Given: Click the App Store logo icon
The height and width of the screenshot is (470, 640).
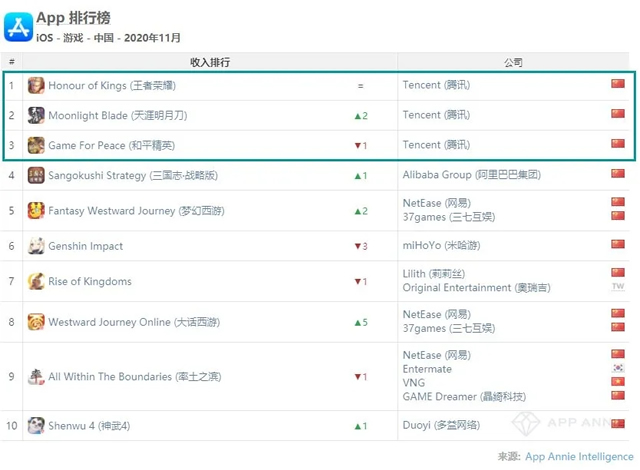Looking at the screenshot, I should (18, 26).
